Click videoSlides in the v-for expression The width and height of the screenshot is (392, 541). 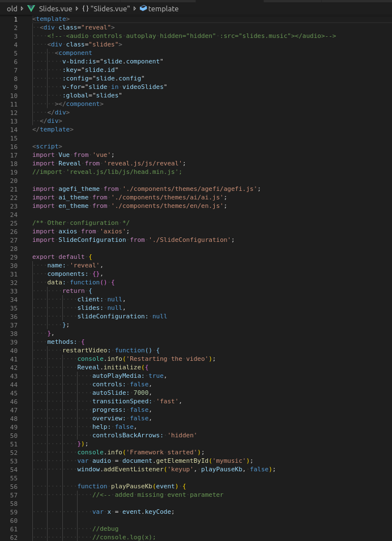143,87
